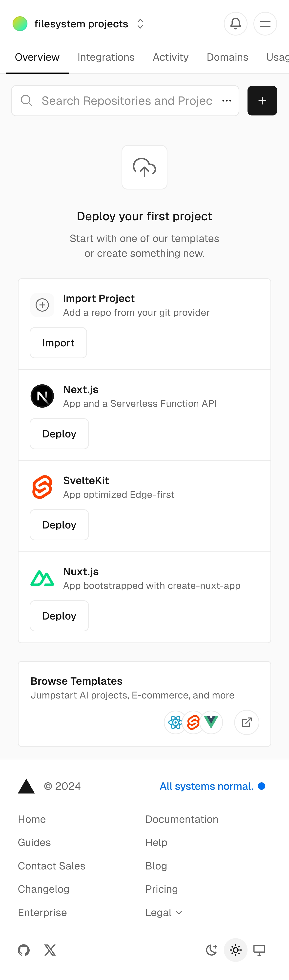
Task: Open the hamburger menu
Action: [265, 24]
